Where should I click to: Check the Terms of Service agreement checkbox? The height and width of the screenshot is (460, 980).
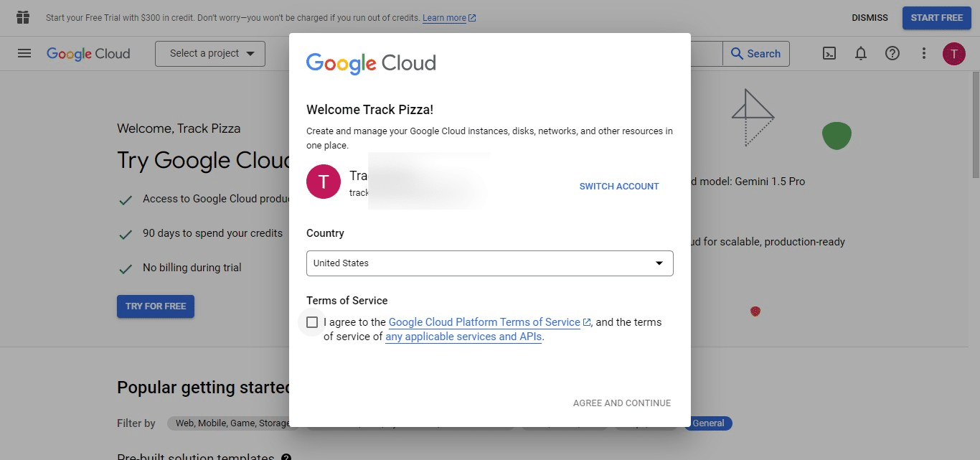click(x=312, y=322)
